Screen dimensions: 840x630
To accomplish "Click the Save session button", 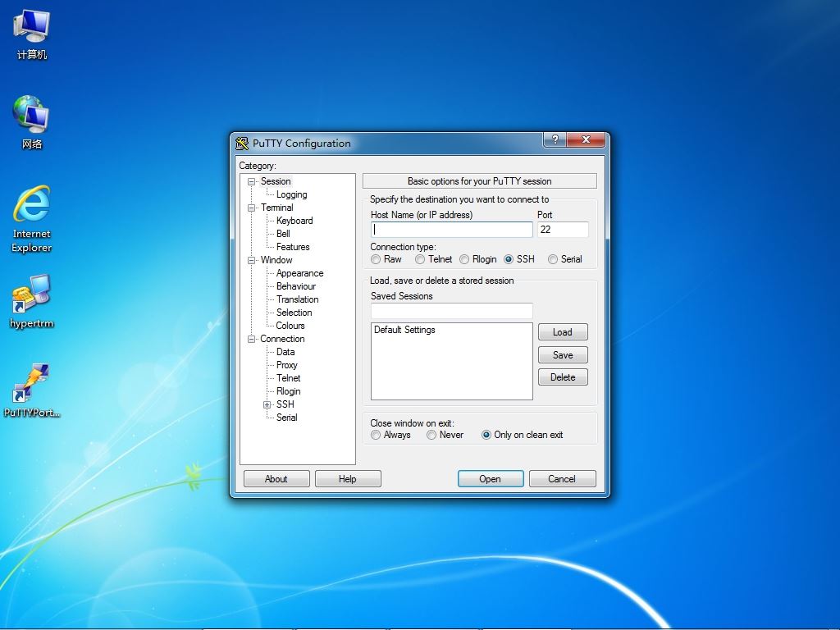I will 563,355.
